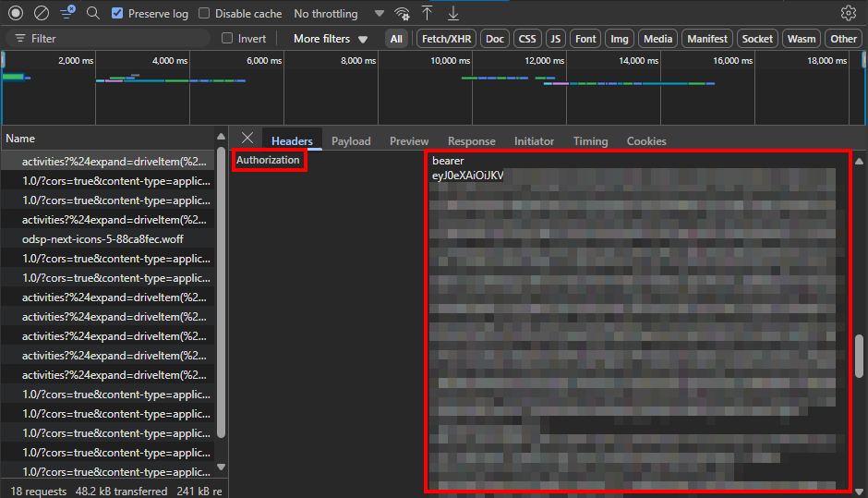Clear the network log

42,13
